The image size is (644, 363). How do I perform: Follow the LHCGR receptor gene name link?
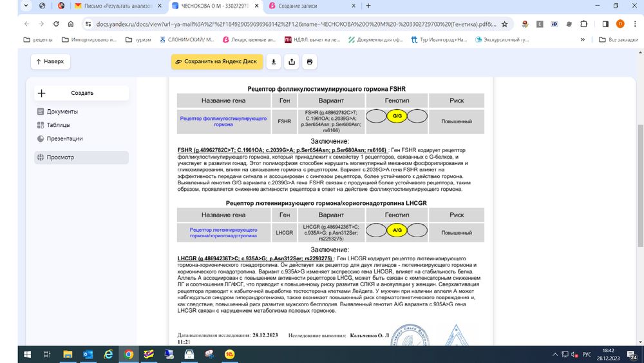pos(223,233)
